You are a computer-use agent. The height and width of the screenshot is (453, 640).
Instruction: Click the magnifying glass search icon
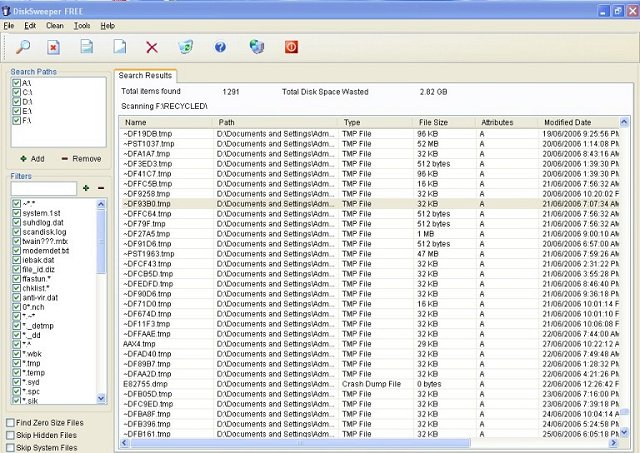pyautogui.click(x=24, y=47)
